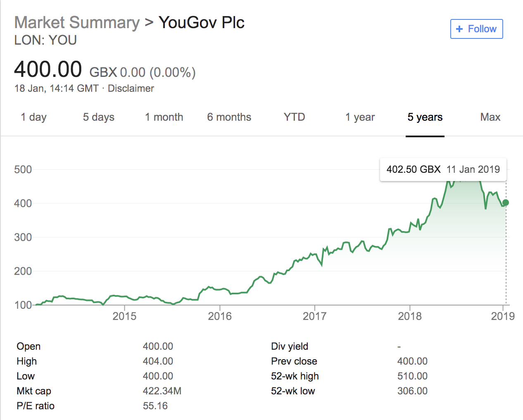Show the 1 month chart
The width and height of the screenshot is (523, 420).
(164, 117)
